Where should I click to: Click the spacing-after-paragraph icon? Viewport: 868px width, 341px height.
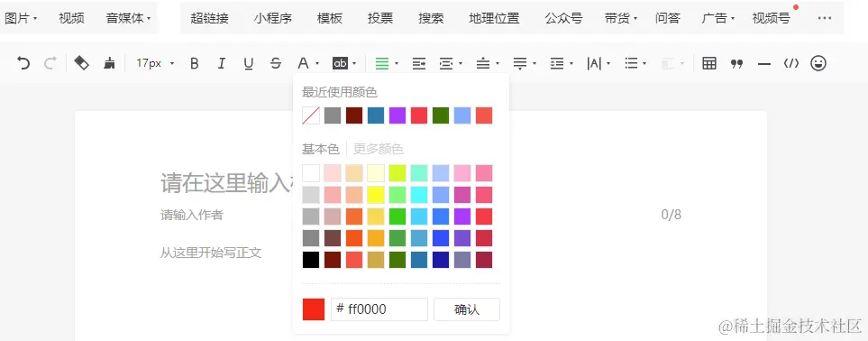tap(520, 63)
